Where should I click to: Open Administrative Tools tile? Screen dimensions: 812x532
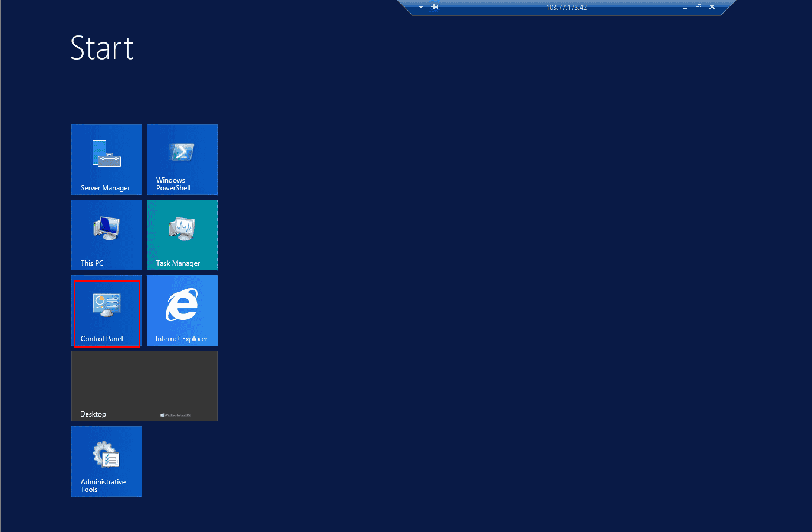tap(107, 461)
